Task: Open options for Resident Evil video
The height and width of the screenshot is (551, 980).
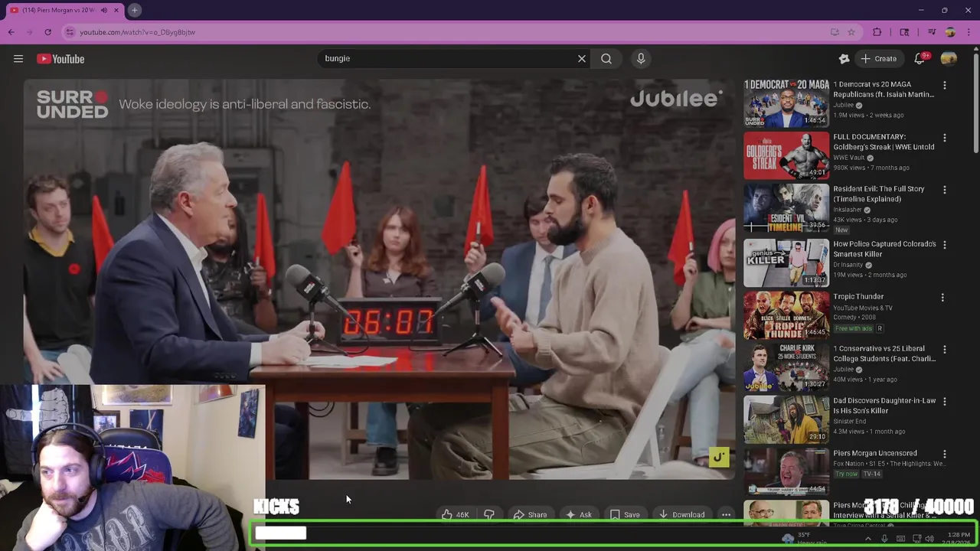Action: coord(944,190)
